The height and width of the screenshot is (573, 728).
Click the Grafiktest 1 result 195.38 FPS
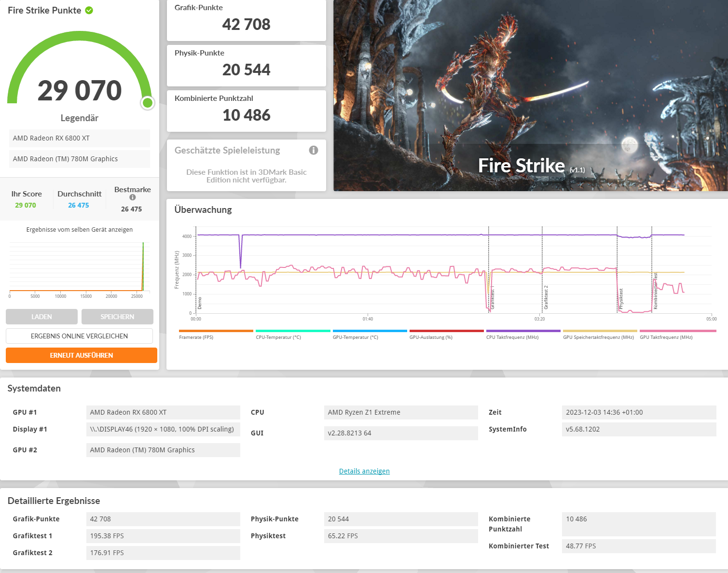[x=163, y=536]
